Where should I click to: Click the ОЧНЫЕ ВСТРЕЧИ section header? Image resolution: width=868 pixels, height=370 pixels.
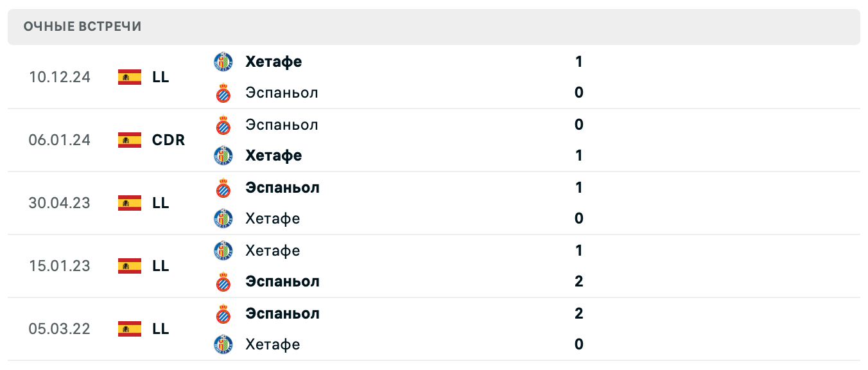point(83,26)
